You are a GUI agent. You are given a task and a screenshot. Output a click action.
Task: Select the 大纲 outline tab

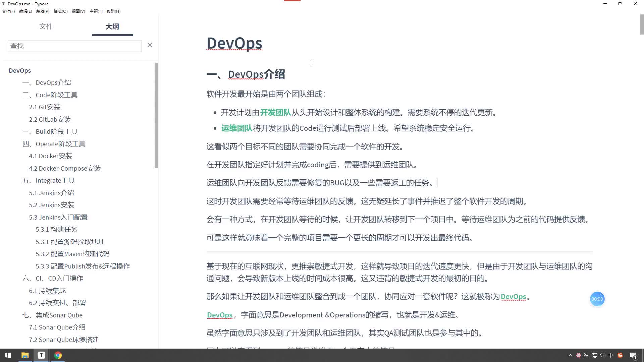pos(112,26)
